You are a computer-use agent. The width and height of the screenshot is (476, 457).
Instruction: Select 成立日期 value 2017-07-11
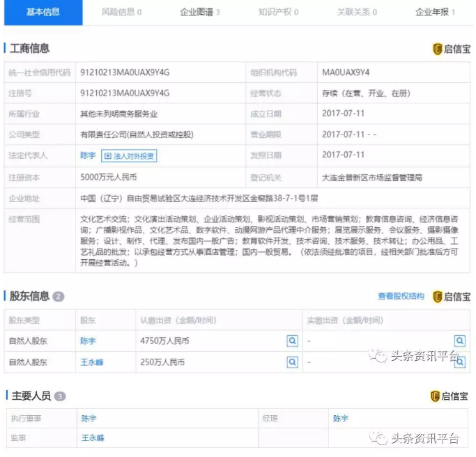click(343, 114)
